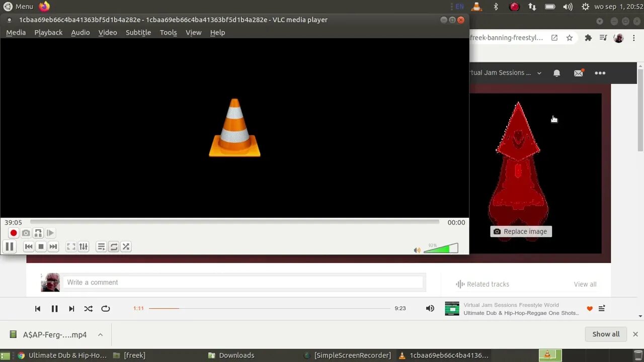Toggle the VLC playlist view
Screen dimensions: 644x362
point(101,246)
